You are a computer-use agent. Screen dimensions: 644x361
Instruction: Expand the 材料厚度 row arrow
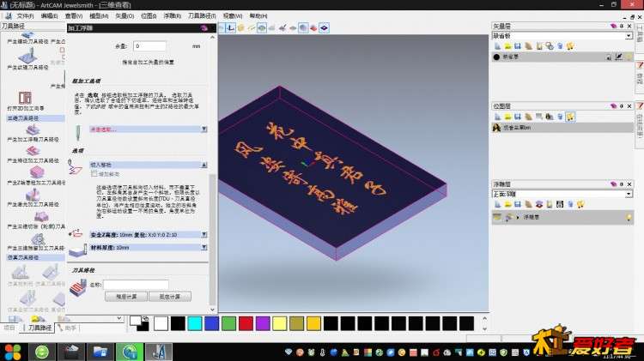pyautogui.click(x=204, y=247)
